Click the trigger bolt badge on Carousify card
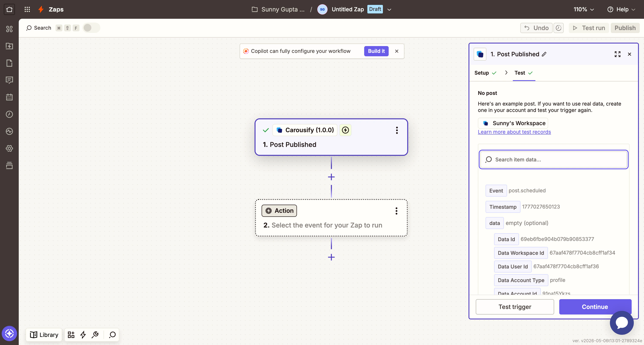Screen dimensions: 644x345 point(345,130)
